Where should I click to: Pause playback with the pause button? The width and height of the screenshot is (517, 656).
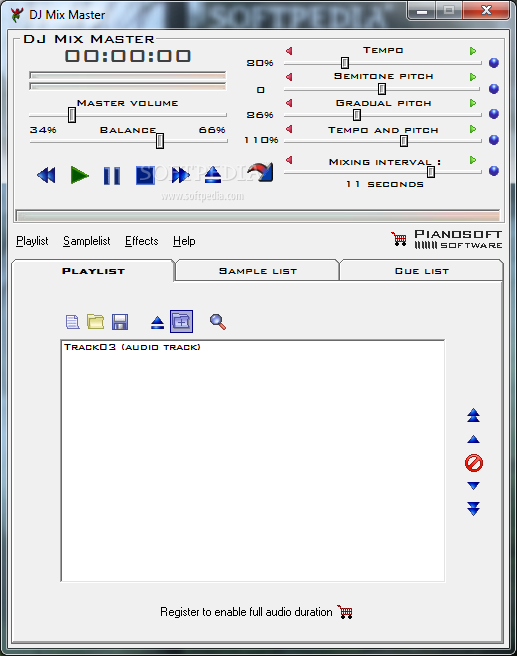(112, 175)
